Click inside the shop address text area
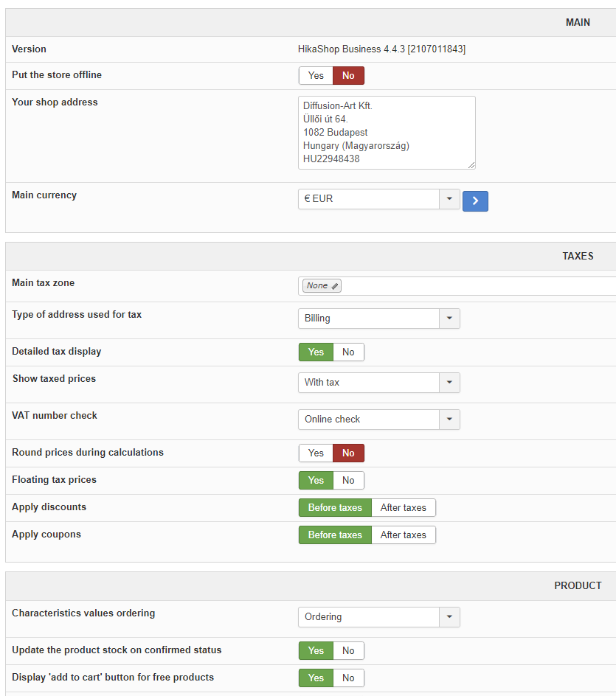This screenshot has width=616, height=696. tap(387, 133)
